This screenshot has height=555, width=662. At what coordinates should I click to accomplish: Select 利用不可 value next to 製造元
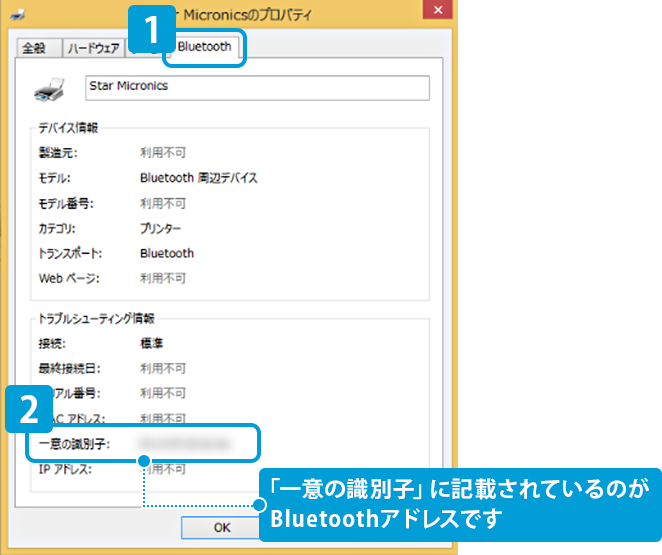coord(163,153)
